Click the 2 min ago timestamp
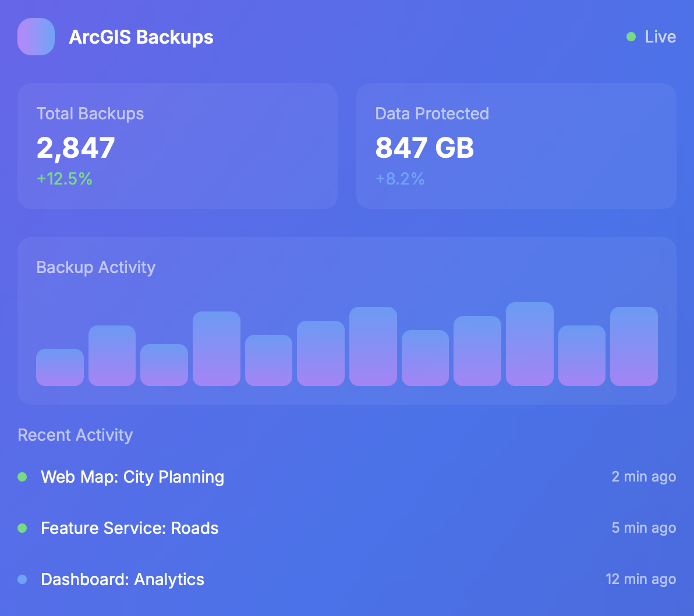This screenshot has width=694, height=616. (644, 476)
